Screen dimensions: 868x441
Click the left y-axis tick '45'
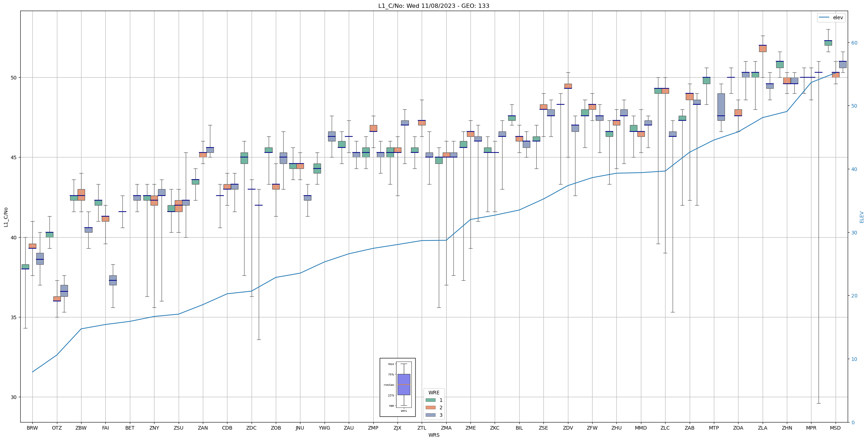(14, 157)
